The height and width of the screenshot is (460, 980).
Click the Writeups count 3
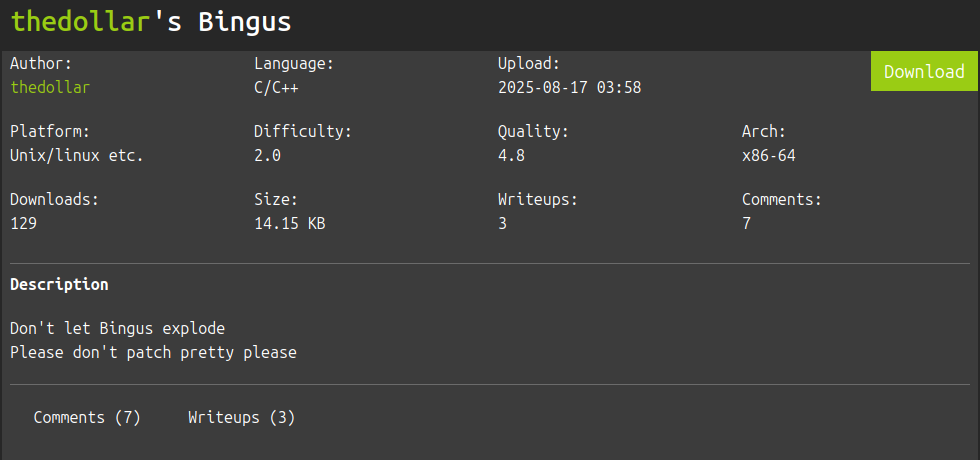[502, 223]
